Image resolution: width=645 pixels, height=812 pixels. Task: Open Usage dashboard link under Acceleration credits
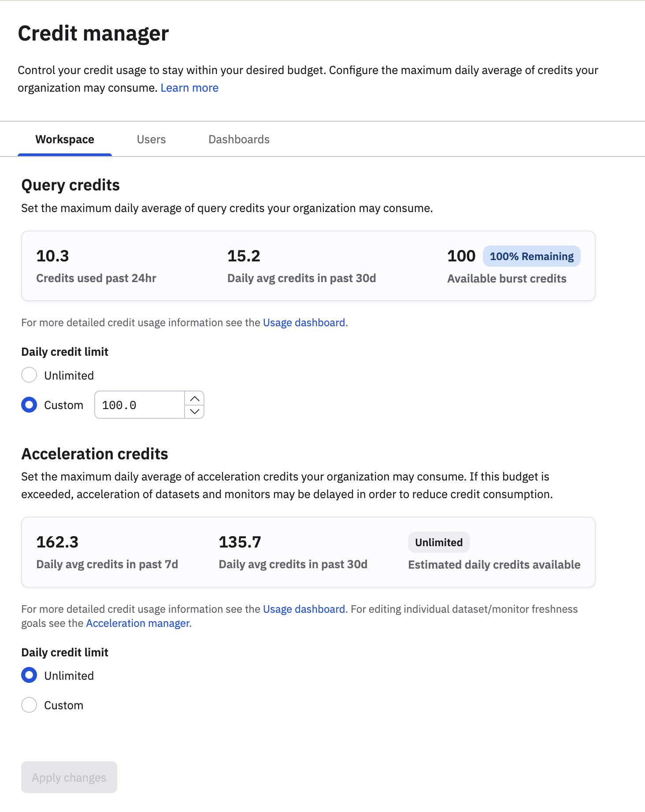tap(304, 609)
